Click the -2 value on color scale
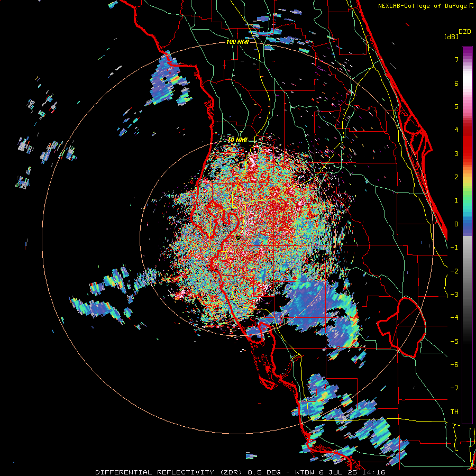The image size is (476, 476). [x=454, y=271]
